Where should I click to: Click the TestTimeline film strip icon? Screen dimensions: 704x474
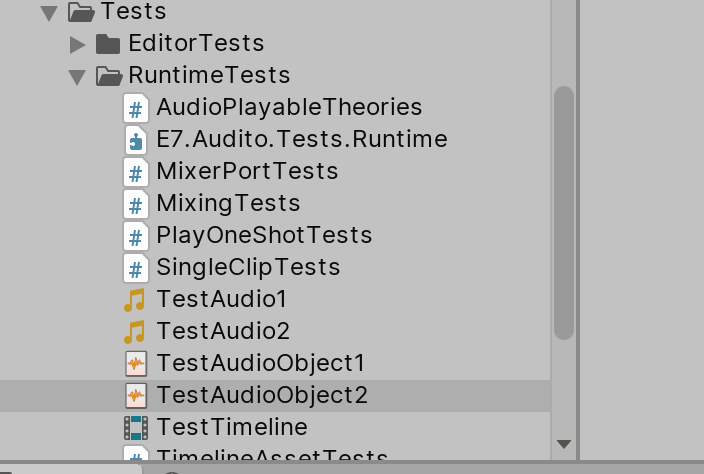coord(135,428)
